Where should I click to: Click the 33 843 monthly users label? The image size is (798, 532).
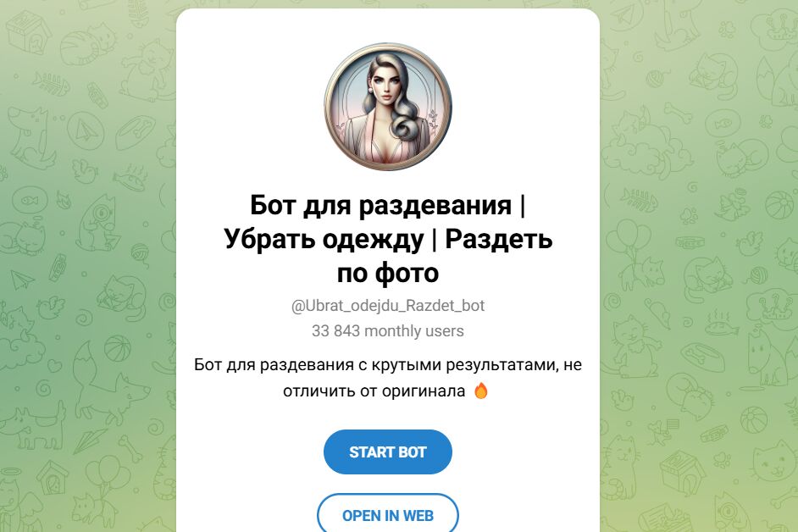tap(387, 331)
